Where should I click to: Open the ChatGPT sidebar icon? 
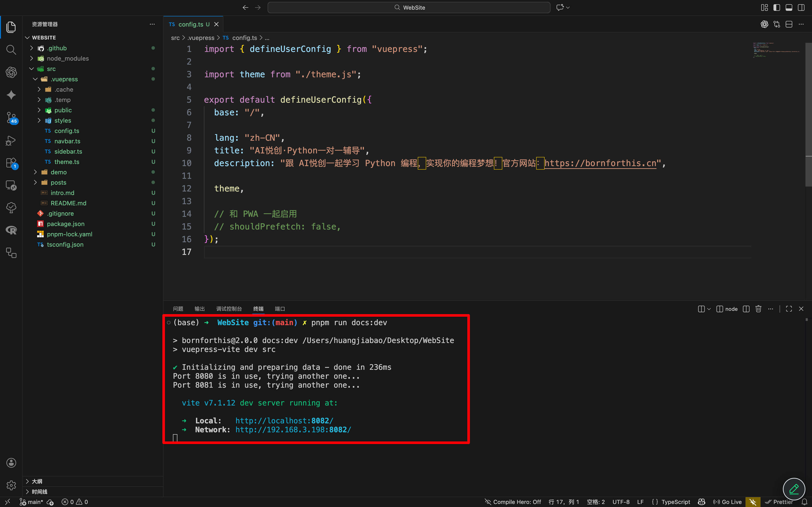pyautogui.click(x=11, y=72)
